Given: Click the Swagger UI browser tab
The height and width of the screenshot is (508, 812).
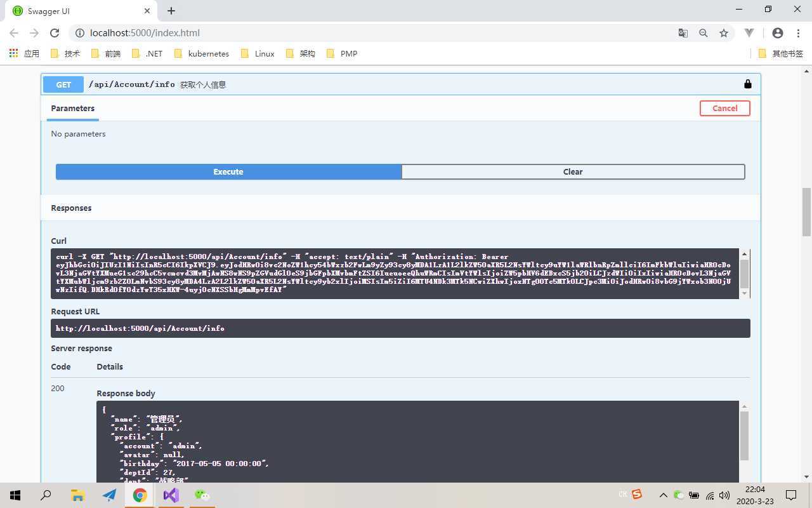Looking at the screenshot, I should (x=81, y=11).
